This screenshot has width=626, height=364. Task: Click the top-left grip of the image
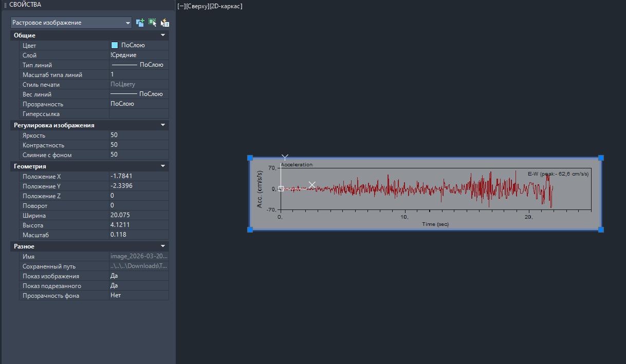coord(250,158)
